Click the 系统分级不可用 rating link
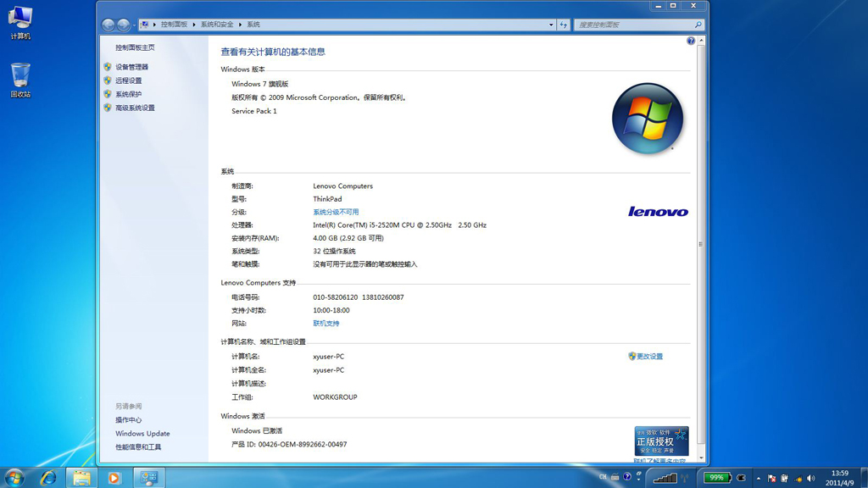The width and height of the screenshot is (868, 488). coord(336,213)
